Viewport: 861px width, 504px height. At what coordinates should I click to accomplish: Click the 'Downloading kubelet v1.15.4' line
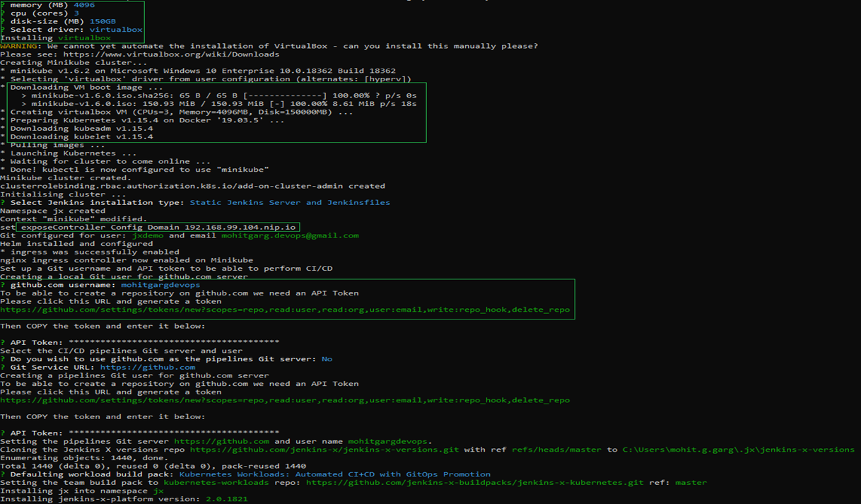click(x=76, y=137)
